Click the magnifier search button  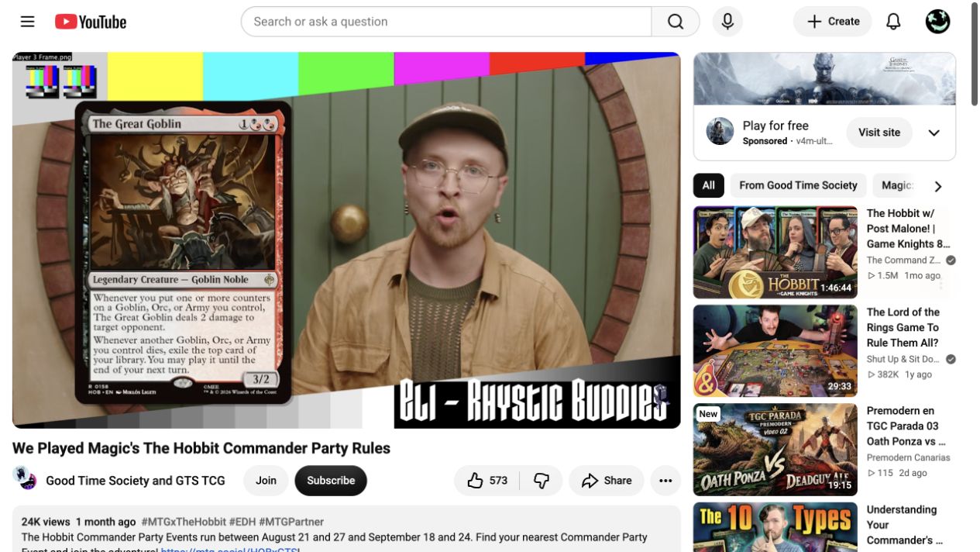coord(676,22)
